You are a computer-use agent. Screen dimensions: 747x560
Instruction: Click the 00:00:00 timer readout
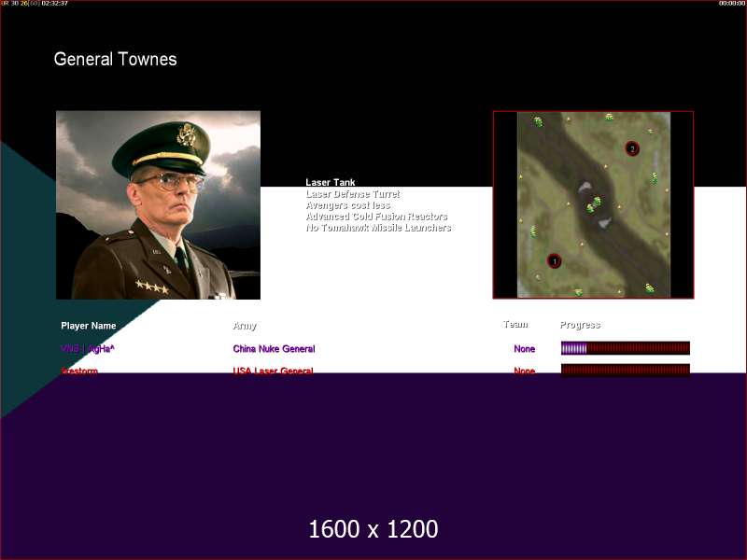coord(731,4)
